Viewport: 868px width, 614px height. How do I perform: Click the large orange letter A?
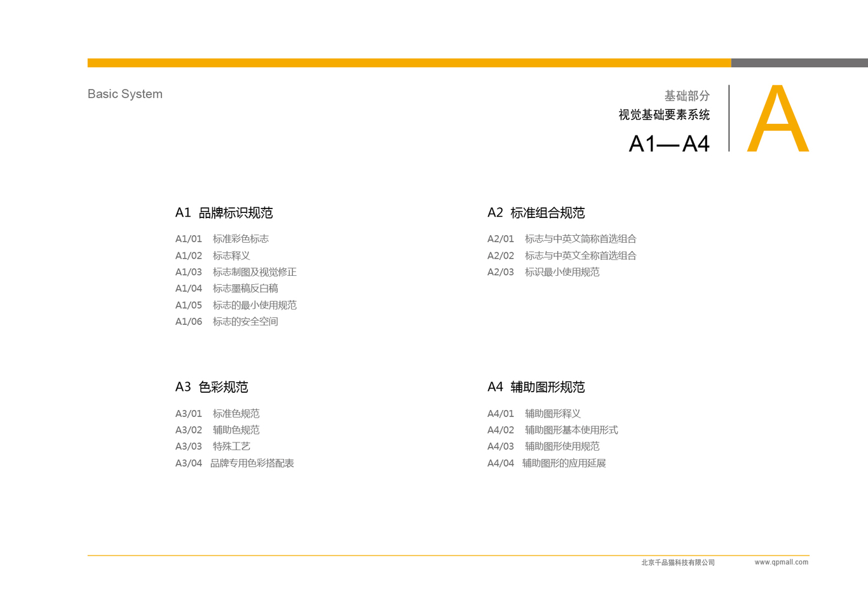[x=778, y=119]
